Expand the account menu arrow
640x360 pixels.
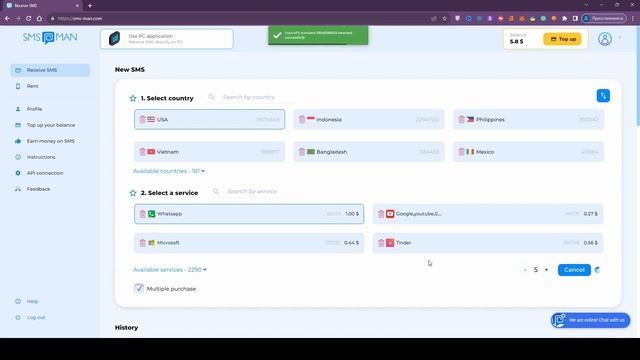pos(620,38)
